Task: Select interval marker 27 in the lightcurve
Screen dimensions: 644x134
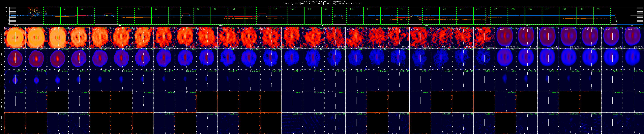Action: click(547, 9)
